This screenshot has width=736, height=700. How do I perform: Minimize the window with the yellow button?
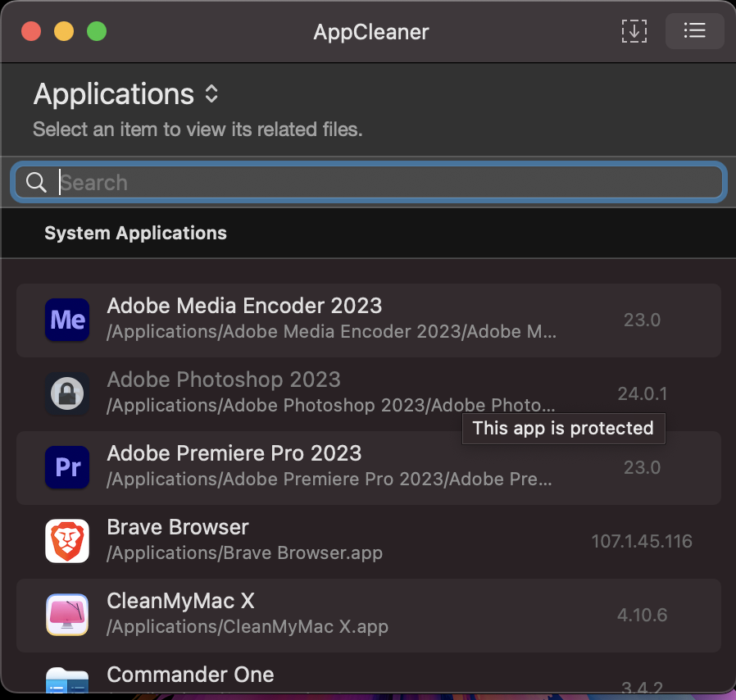click(x=64, y=31)
